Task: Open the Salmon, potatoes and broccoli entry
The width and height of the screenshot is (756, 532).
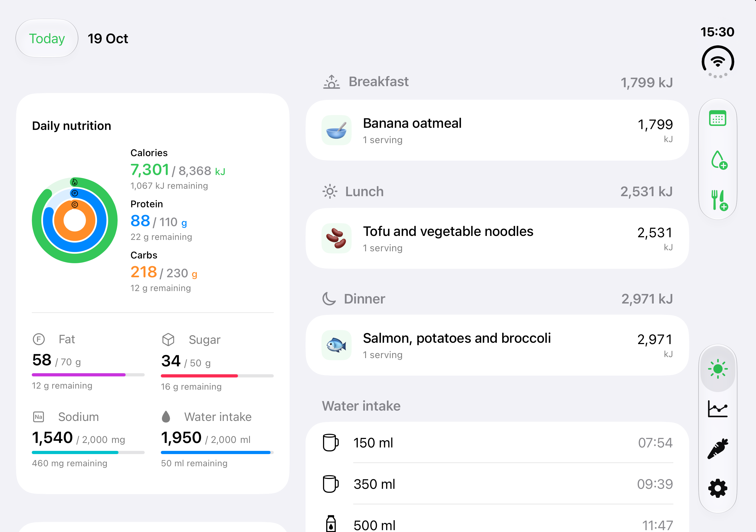Action: pyautogui.click(x=497, y=345)
